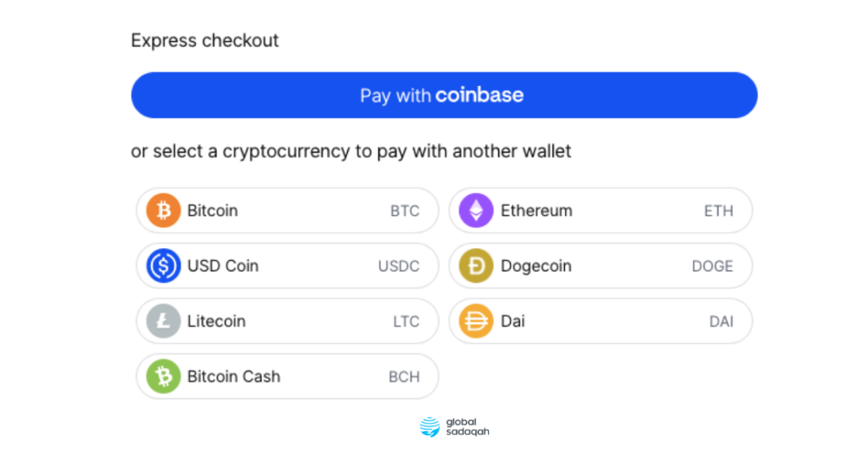Click the ETH ticker label

click(x=718, y=210)
